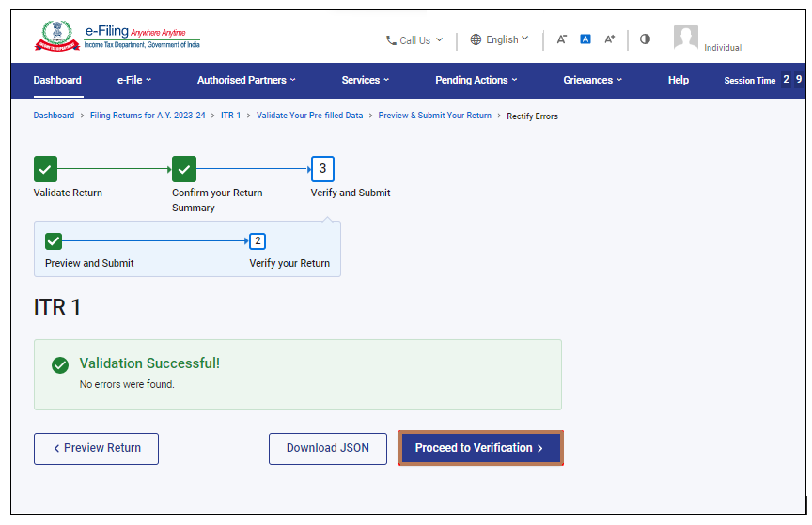This screenshot has height=525, width=812.
Task: Click the Download JSON button
Action: 328,448
